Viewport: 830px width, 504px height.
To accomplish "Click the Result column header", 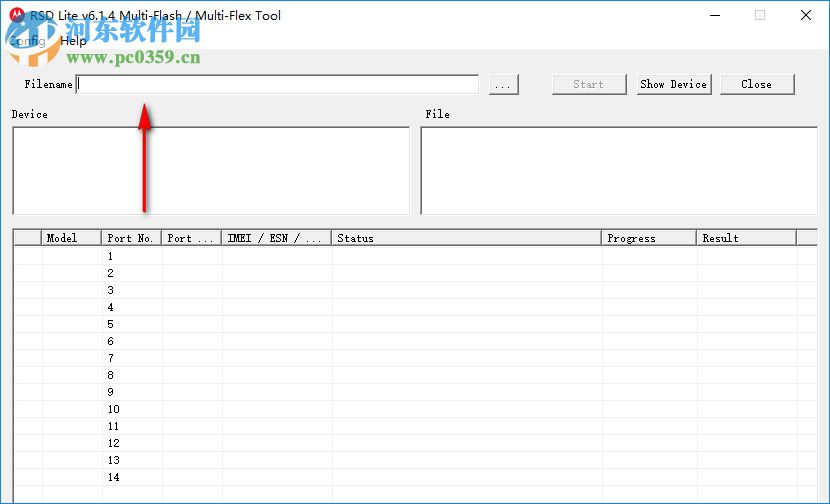I will coord(746,238).
